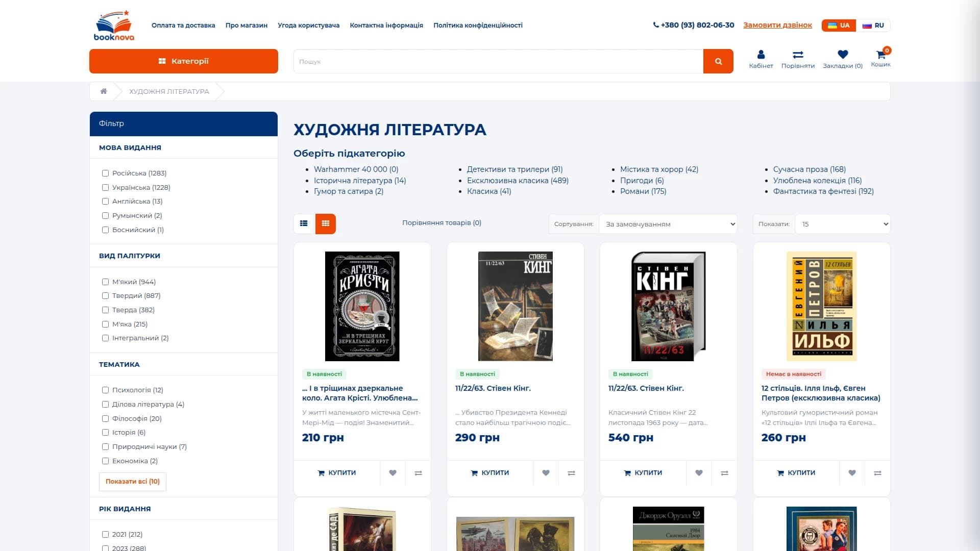Image resolution: width=980 pixels, height=551 pixels.
Task: Buy the 540 грн 11/22/63 book
Action: click(643, 473)
